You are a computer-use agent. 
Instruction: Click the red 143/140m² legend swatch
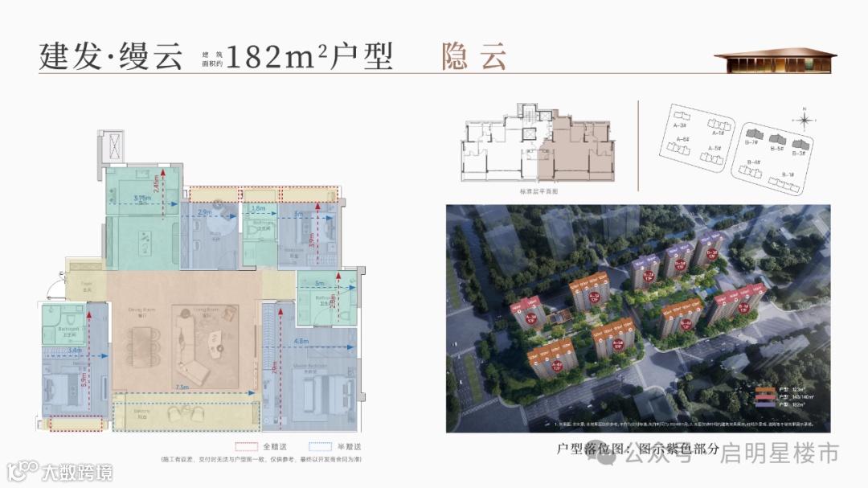click(766, 397)
